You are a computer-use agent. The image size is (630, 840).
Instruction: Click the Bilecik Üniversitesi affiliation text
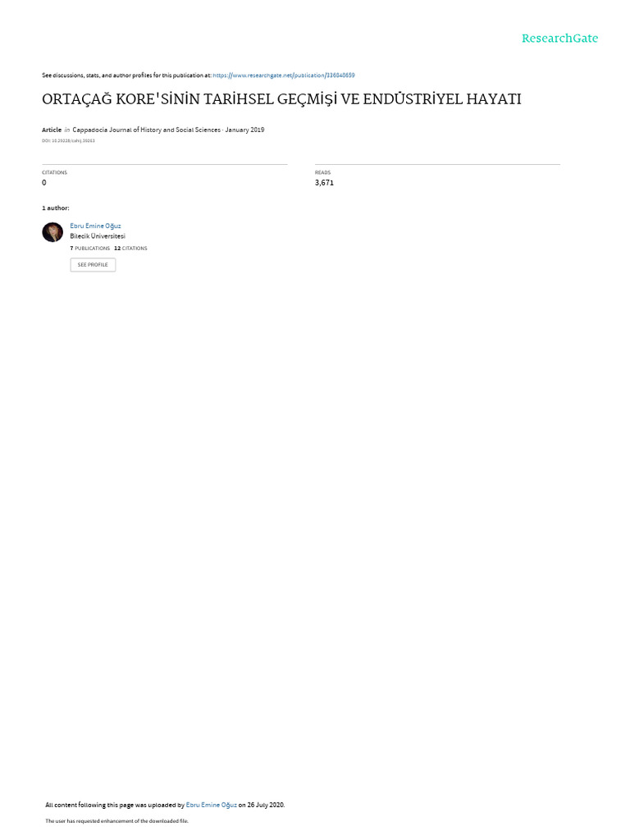point(98,235)
